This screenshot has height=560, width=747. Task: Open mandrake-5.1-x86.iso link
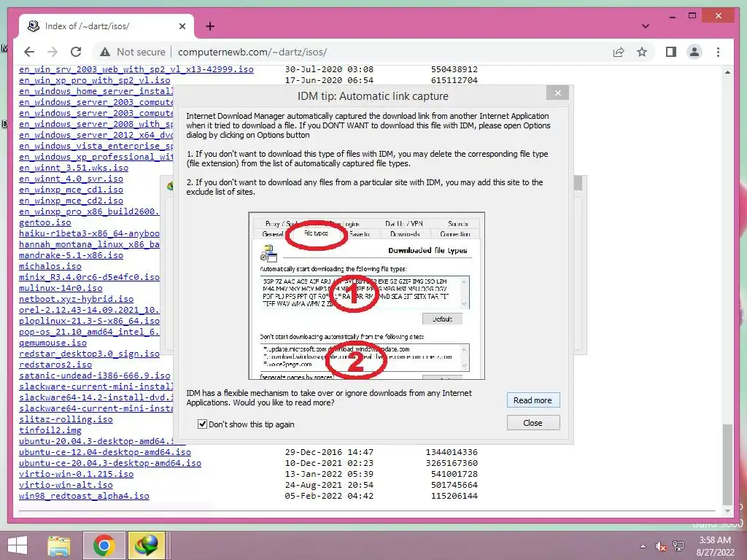[71, 256]
